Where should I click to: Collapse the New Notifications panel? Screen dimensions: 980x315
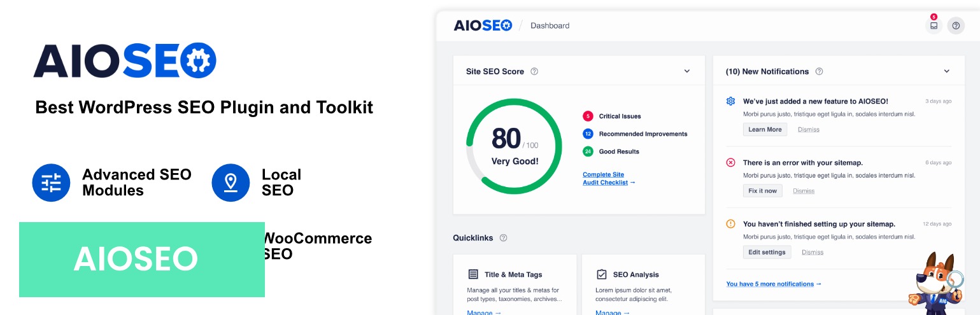(x=946, y=71)
